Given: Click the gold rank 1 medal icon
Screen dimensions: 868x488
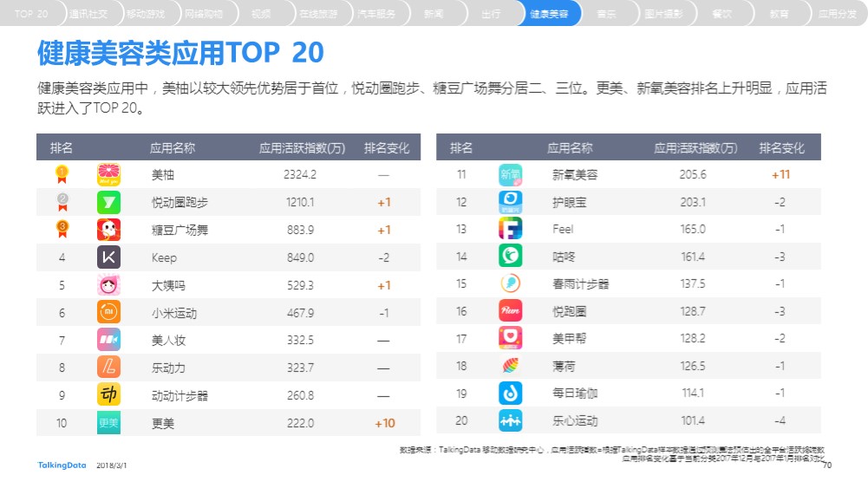Looking at the screenshot, I should [x=62, y=175].
